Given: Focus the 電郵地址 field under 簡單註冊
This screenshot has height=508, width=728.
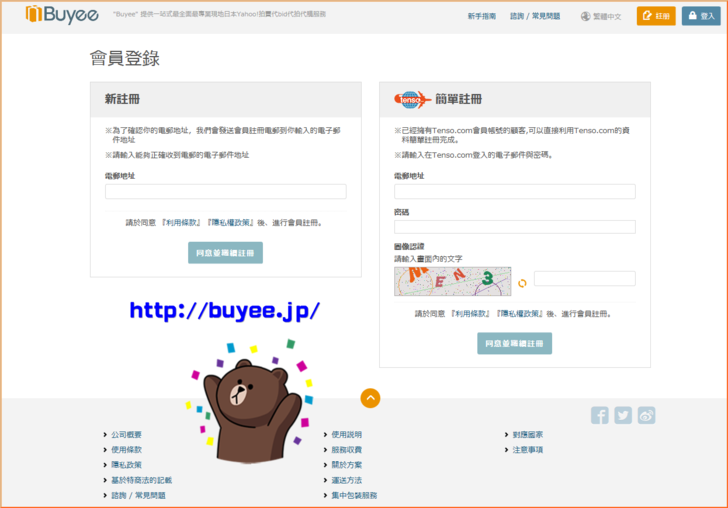Looking at the screenshot, I should [x=514, y=191].
